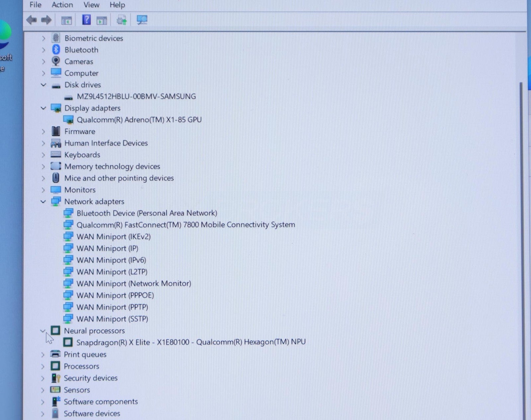Expand the Processors category
The height and width of the screenshot is (420, 531).
point(43,367)
